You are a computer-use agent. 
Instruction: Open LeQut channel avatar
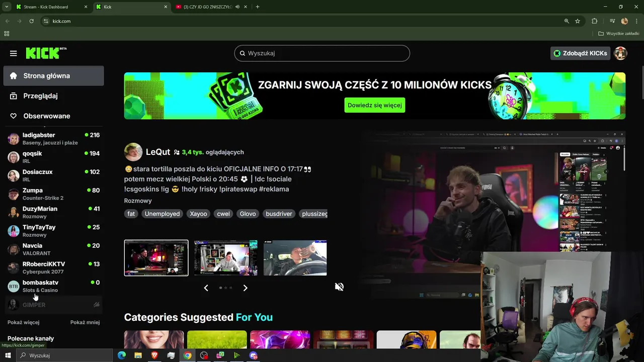[133, 152]
